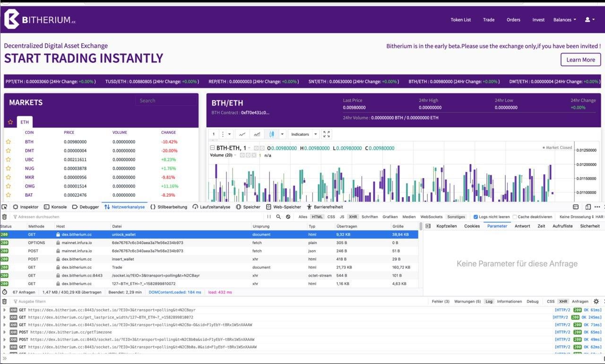Go to the Trade page

pyautogui.click(x=489, y=20)
